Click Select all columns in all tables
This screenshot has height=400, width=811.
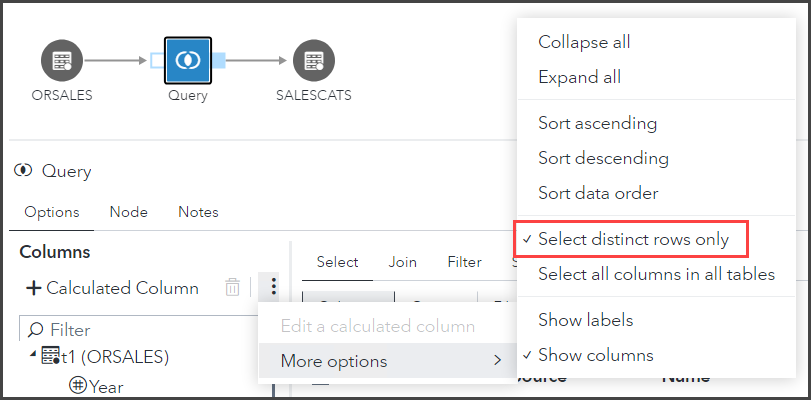click(x=656, y=274)
